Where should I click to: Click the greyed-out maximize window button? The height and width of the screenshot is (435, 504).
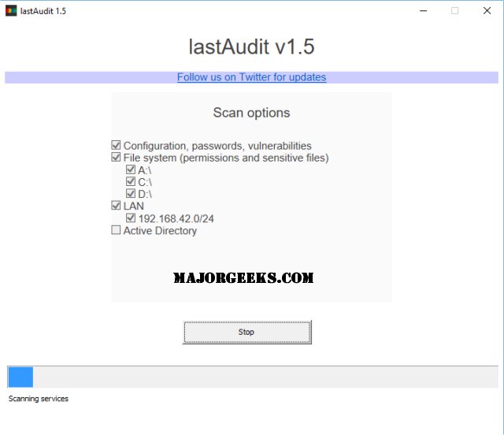455,11
